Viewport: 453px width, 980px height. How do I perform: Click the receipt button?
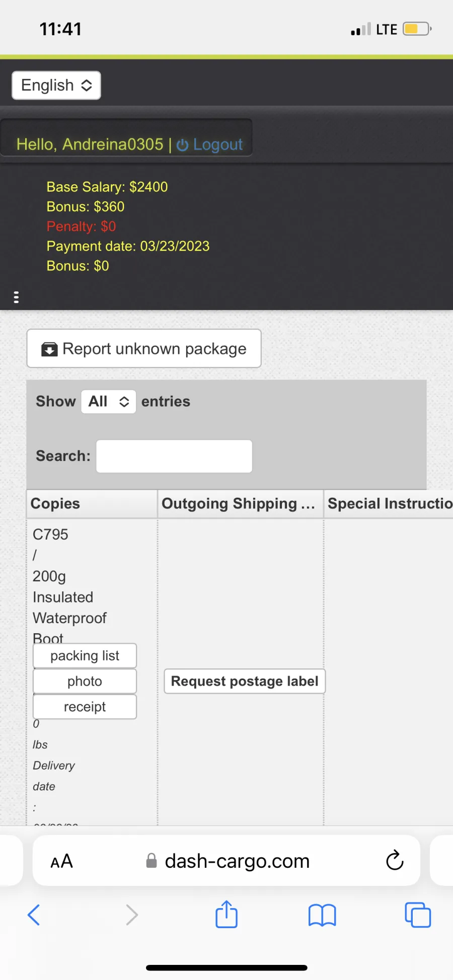pyautogui.click(x=85, y=707)
